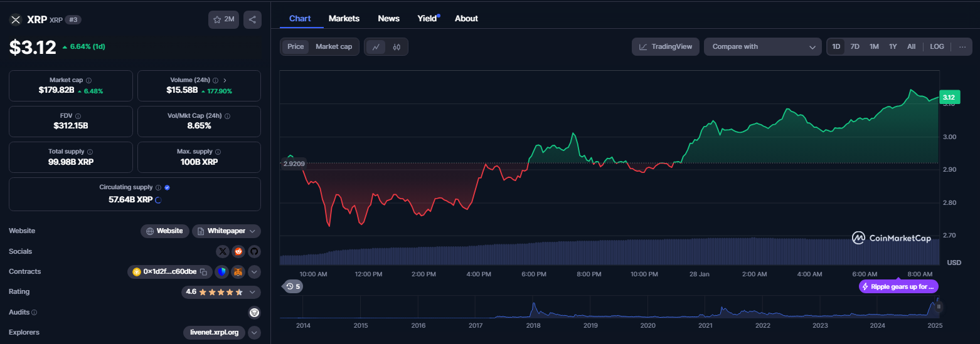Select the Price chart toggle
Image resolution: width=980 pixels, height=344 pixels.
pos(296,46)
